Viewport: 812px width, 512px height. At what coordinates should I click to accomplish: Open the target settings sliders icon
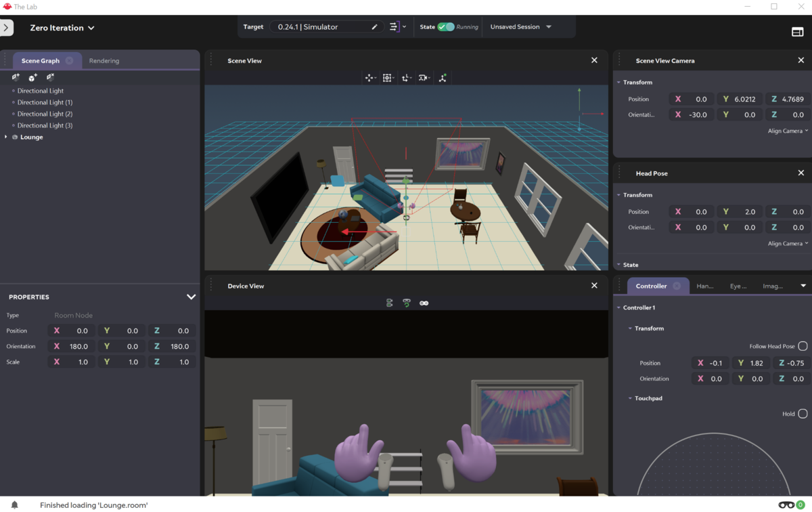(x=394, y=27)
